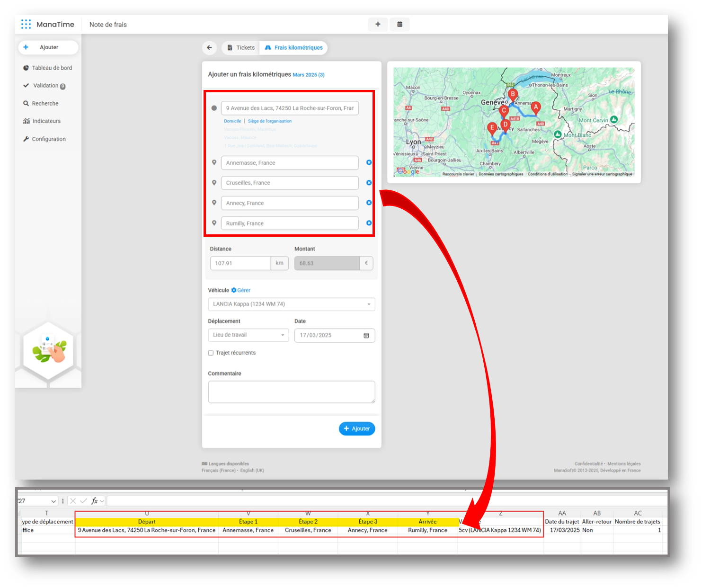Open the calendar icon in top bar
The height and width of the screenshot is (588, 701).
pyautogui.click(x=399, y=24)
